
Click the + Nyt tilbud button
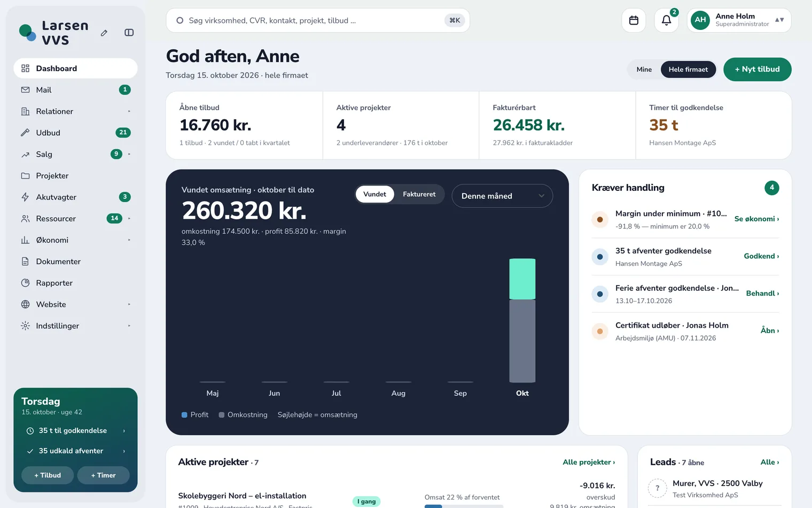click(x=757, y=70)
